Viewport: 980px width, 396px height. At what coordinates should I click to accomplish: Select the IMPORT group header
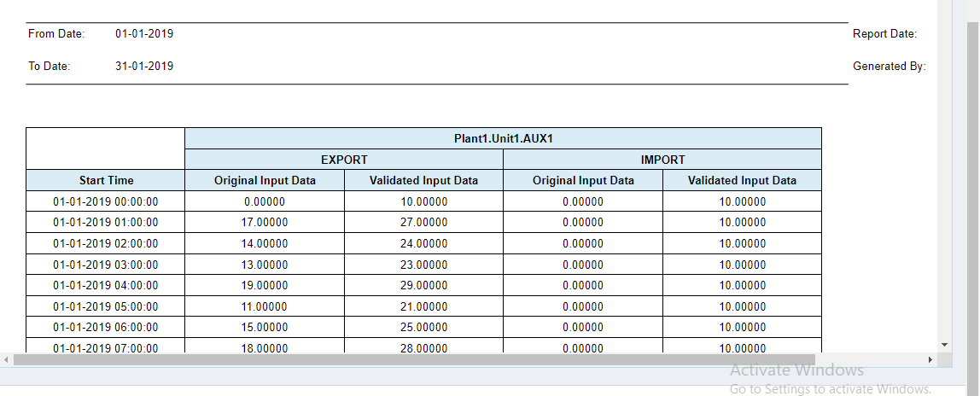pyautogui.click(x=662, y=160)
